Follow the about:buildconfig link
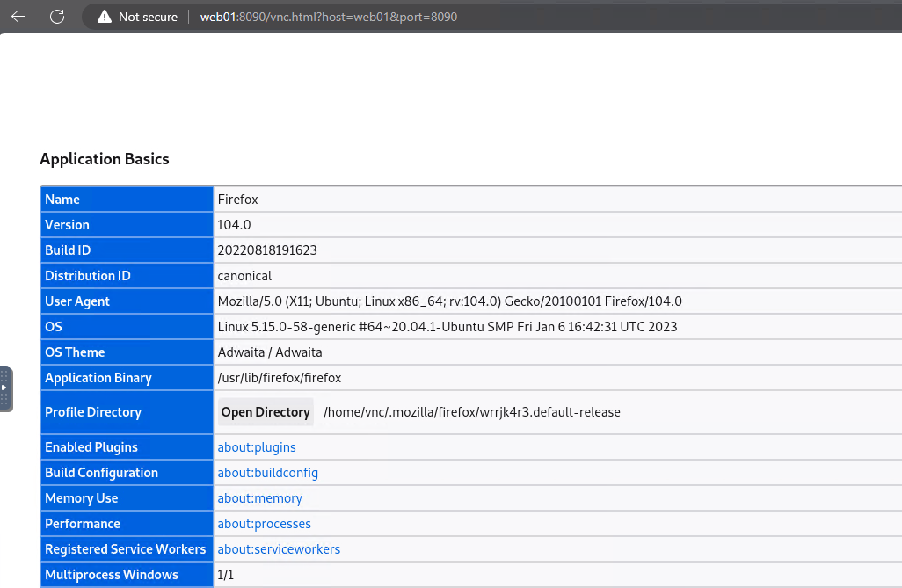The height and width of the screenshot is (588, 902). point(267,473)
